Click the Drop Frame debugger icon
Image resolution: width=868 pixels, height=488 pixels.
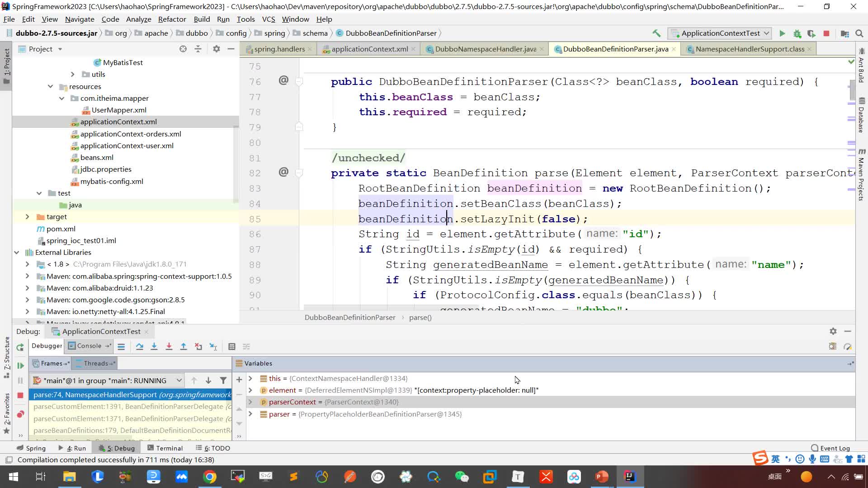(198, 347)
